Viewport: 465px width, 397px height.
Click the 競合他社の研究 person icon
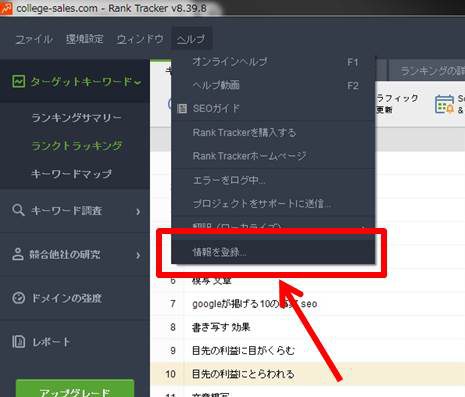18,254
